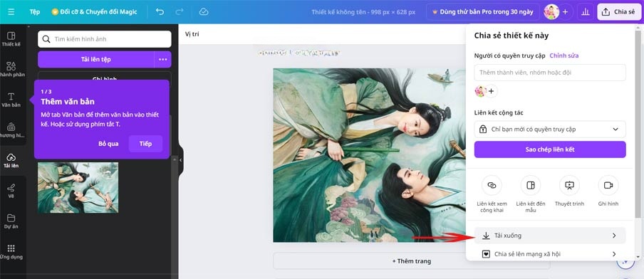Click the Chia sẻ share button
Image resolution: width=644 pixels, height=279 pixels.
coord(619,12)
